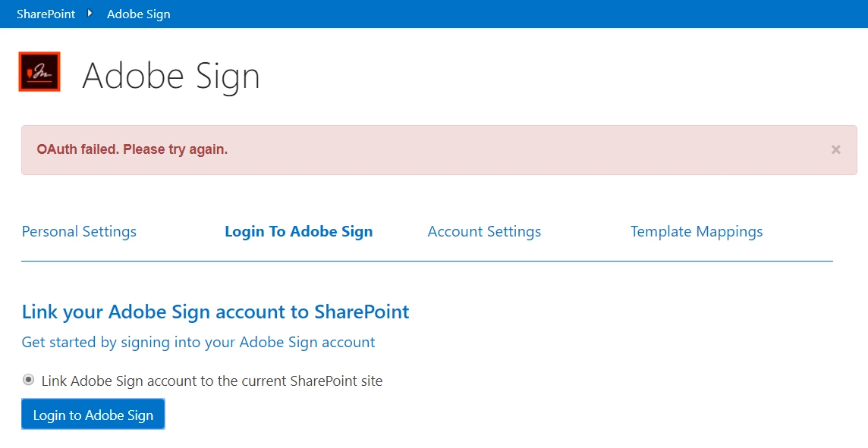The image size is (868, 448).
Task: Select the Link Adobe Sign account radio button
Action: tap(29, 380)
